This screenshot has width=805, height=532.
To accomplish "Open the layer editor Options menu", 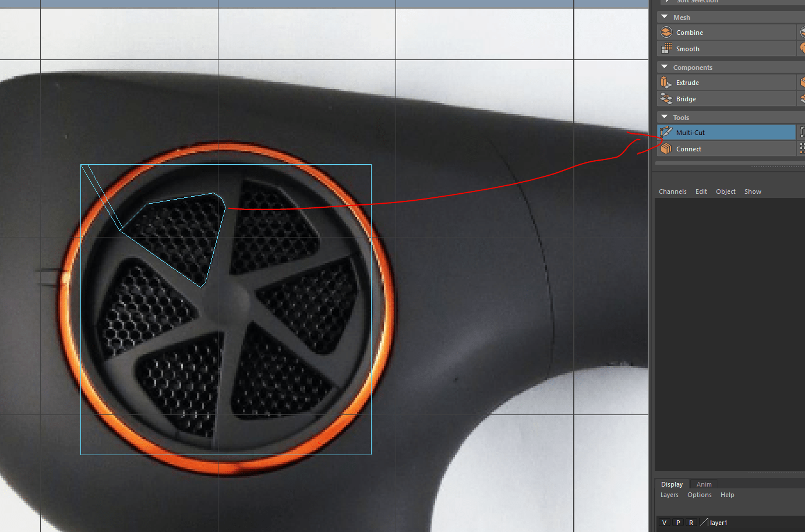I will [x=700, y=495].
